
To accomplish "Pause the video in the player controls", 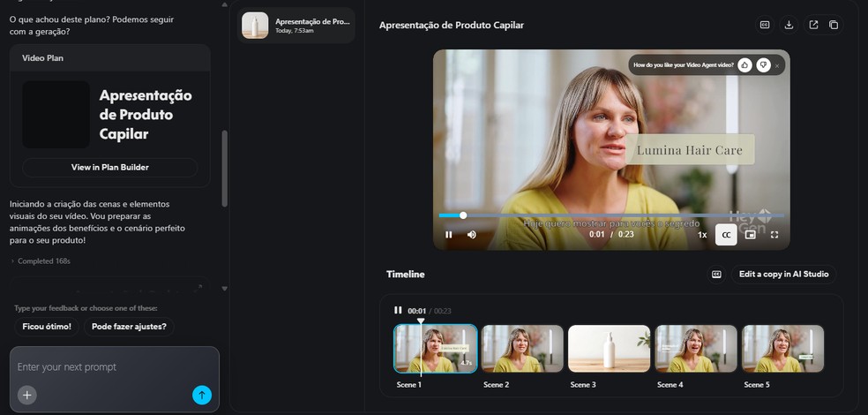I will 448,234.
